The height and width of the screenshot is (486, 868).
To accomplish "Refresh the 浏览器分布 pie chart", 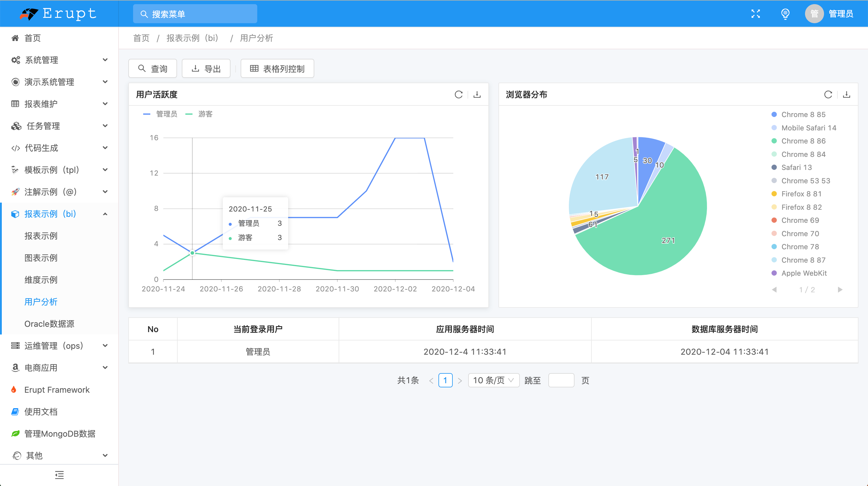I will [x=828, y=95].
